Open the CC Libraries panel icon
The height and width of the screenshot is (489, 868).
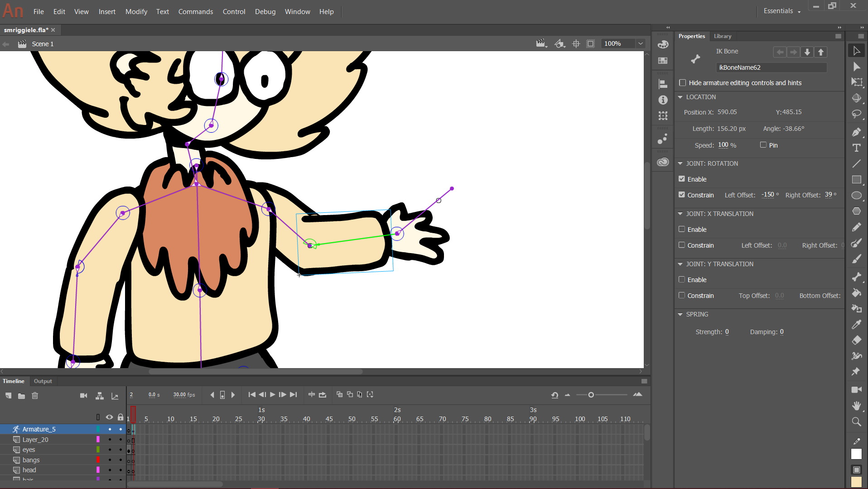(x=663, y=162)
